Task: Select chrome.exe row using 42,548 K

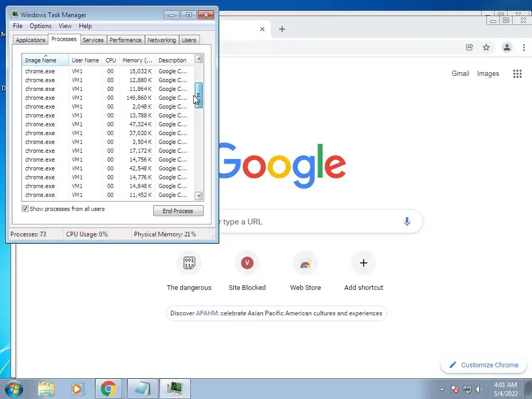Action: [x=108, y=168]
